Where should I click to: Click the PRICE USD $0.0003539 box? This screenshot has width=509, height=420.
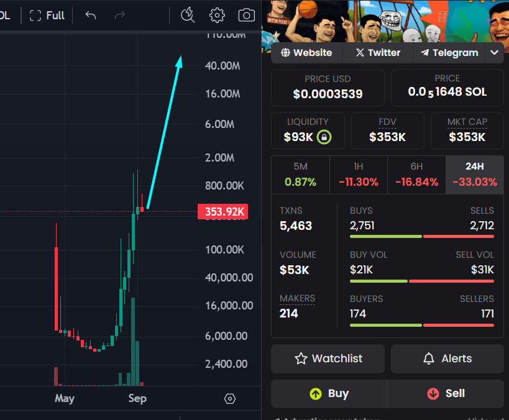pyautogui.click(x=328, y=88)
